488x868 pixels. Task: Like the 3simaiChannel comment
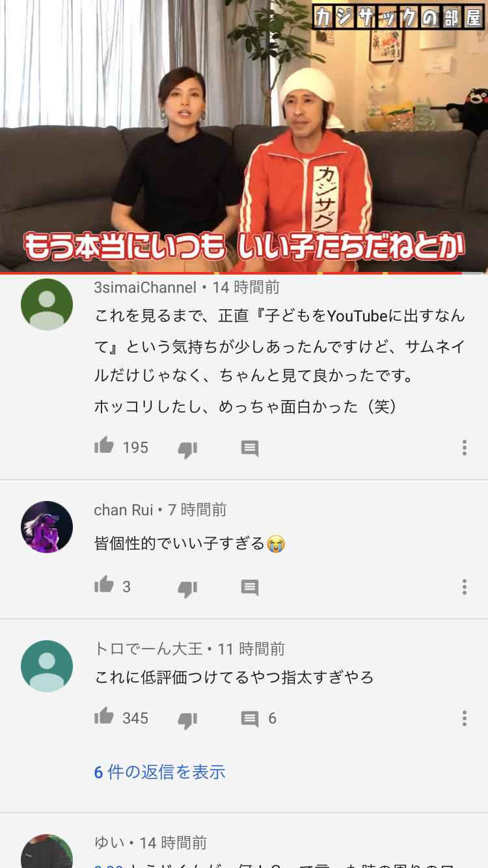point(104,446)
